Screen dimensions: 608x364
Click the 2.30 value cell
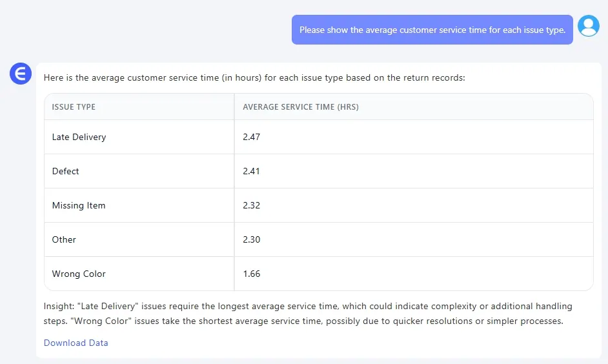(x=252, y=239)
